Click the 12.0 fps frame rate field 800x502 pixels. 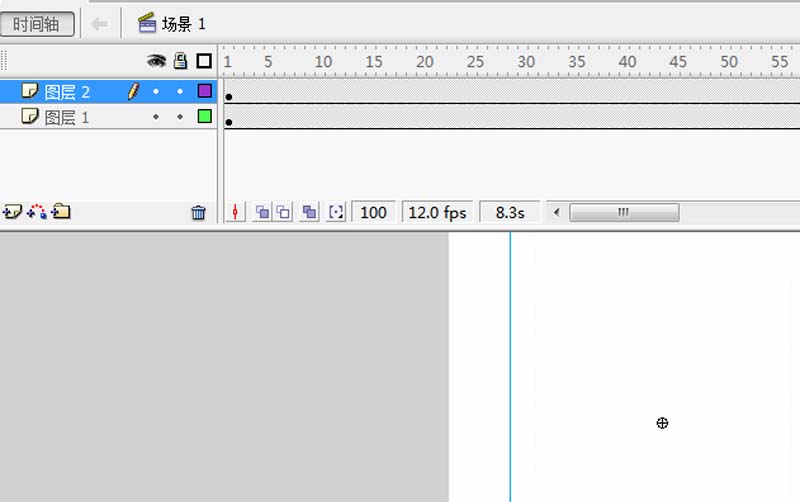[x=437, y=212]
